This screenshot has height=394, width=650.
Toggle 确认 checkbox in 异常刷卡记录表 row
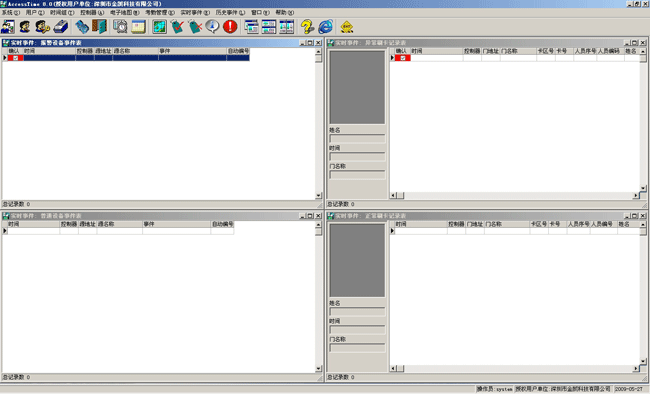click(403, 58)
